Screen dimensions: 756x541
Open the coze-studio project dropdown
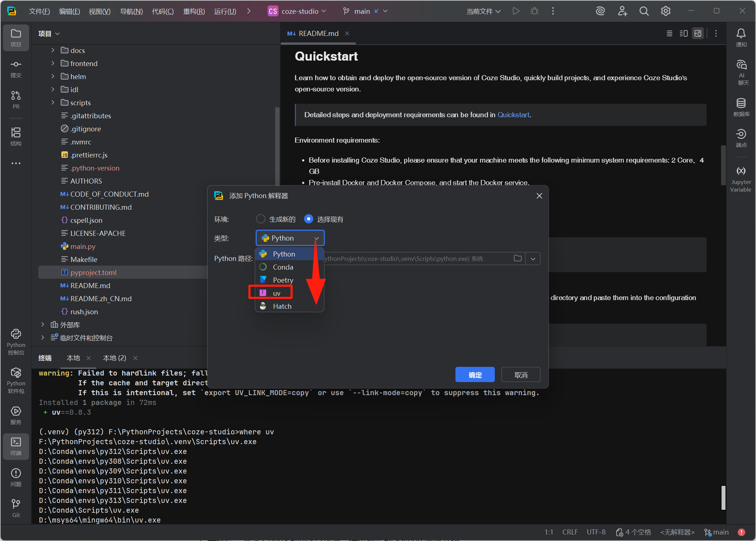click(297, 11)
